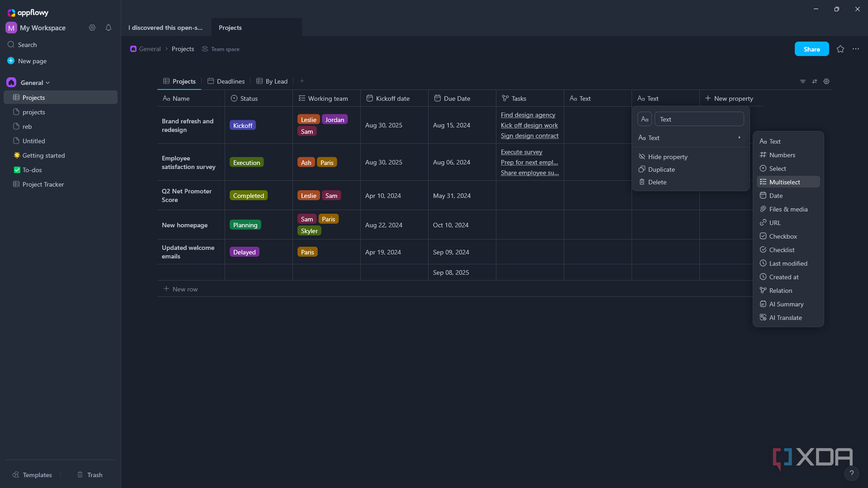This screenshot has width=868, height=488.
Task: Click the sort icon above table
Action: pos(815,81)
